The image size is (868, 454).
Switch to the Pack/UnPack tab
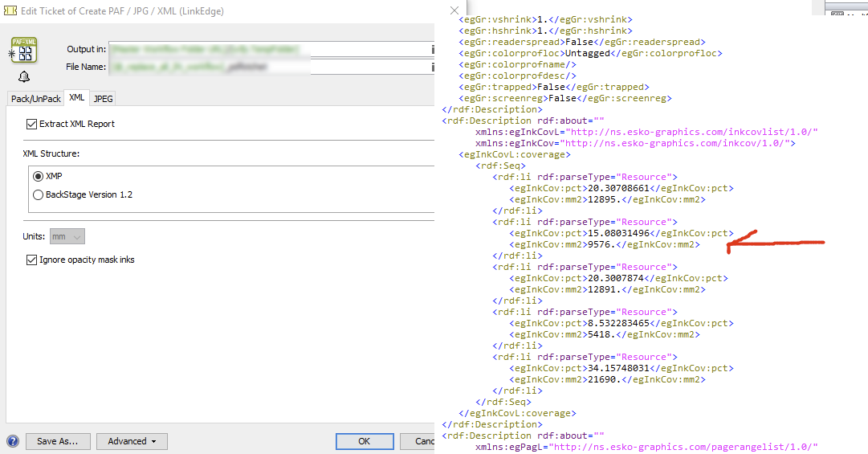click(36, 99)
